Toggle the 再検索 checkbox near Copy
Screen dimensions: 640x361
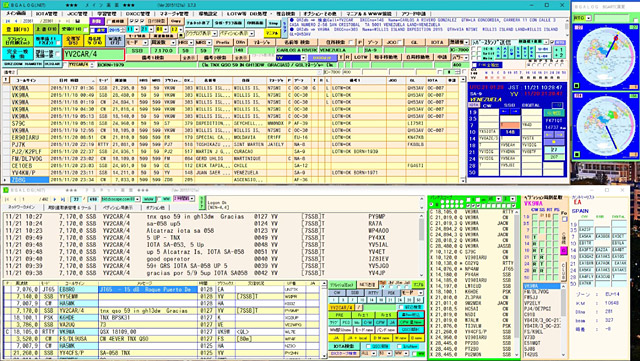click(109, 21)
